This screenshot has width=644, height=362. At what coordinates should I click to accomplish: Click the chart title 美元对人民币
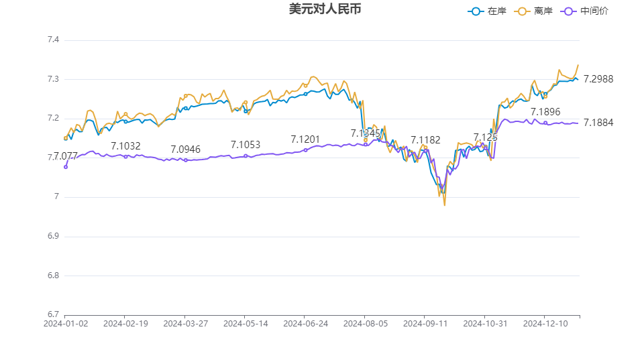coord(321,9)
